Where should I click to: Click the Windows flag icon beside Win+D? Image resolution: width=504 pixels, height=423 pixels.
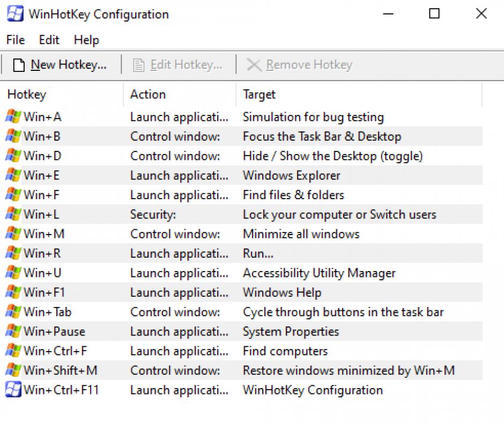(13, 156)
